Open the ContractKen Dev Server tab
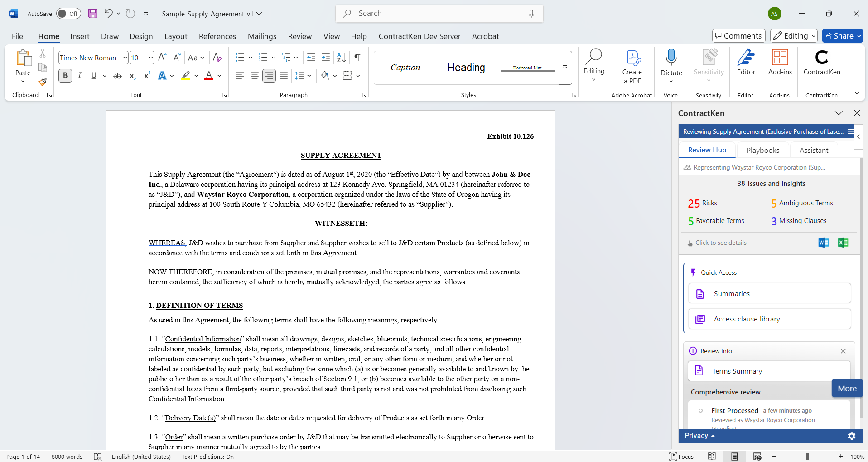868x462 pixels. pyautogui.click(x=420, y=36)
